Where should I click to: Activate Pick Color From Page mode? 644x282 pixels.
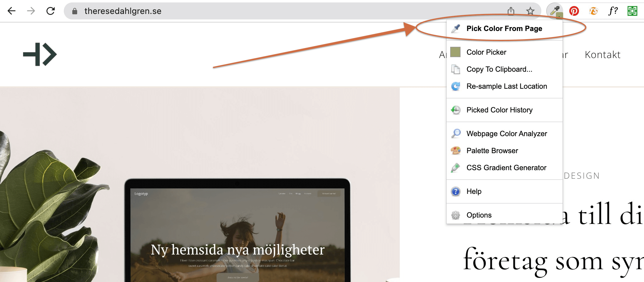pyautogui.click(x=505, y=28)
